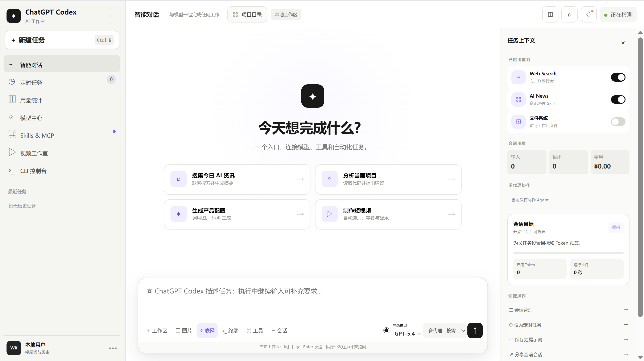Image resolution: width=644 pixels, height=361 pixels.
Task: Click the 新建任务 button
Action: (62, 40)
